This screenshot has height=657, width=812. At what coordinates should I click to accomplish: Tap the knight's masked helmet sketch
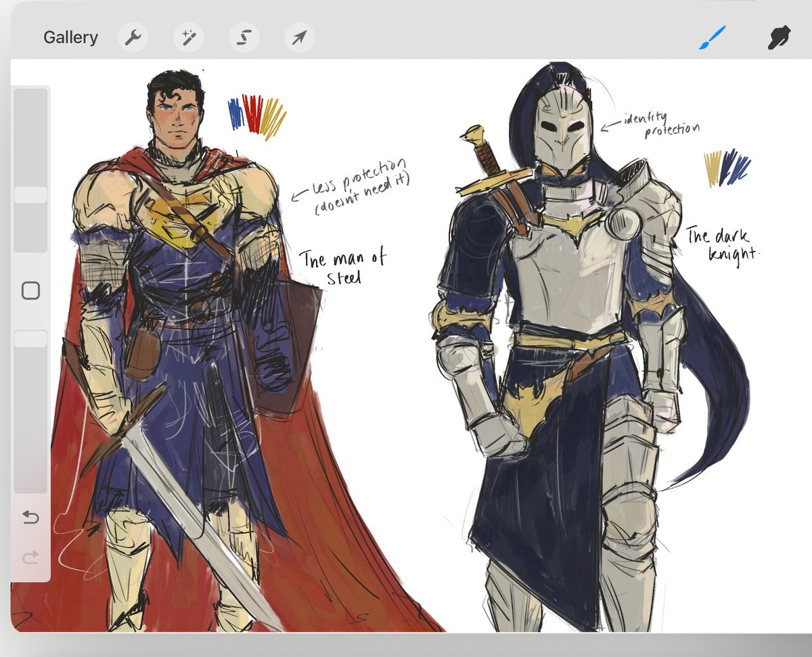pos(562,129)
